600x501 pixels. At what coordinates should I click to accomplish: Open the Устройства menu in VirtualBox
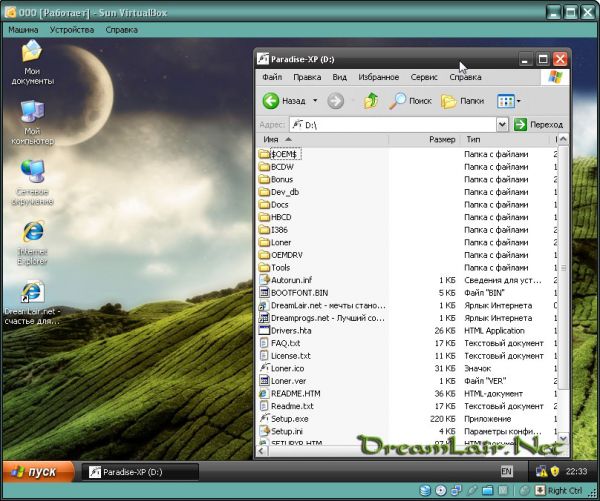click(72, 30)
